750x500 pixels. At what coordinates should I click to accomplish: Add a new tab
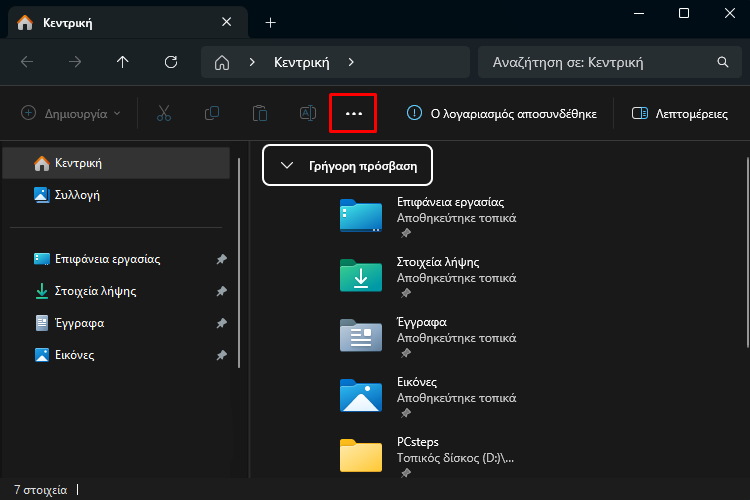pos(270,22)
